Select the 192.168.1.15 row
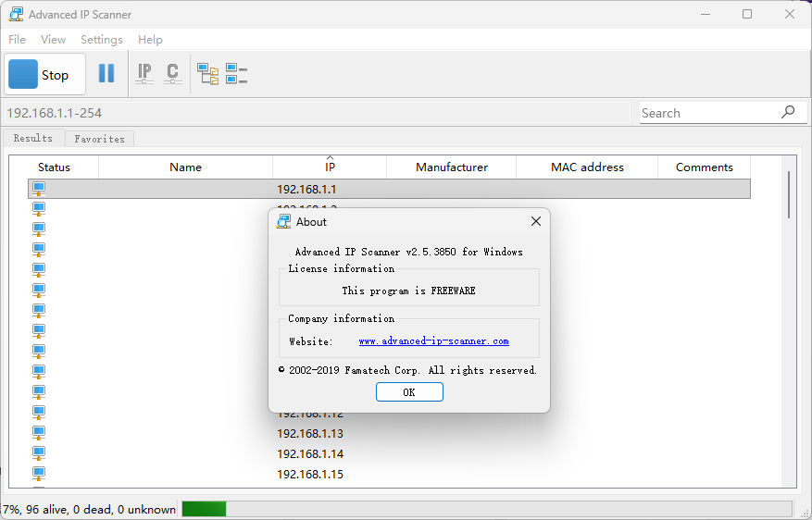This screenshot has height=520, width=812. [x=389, y=474]
